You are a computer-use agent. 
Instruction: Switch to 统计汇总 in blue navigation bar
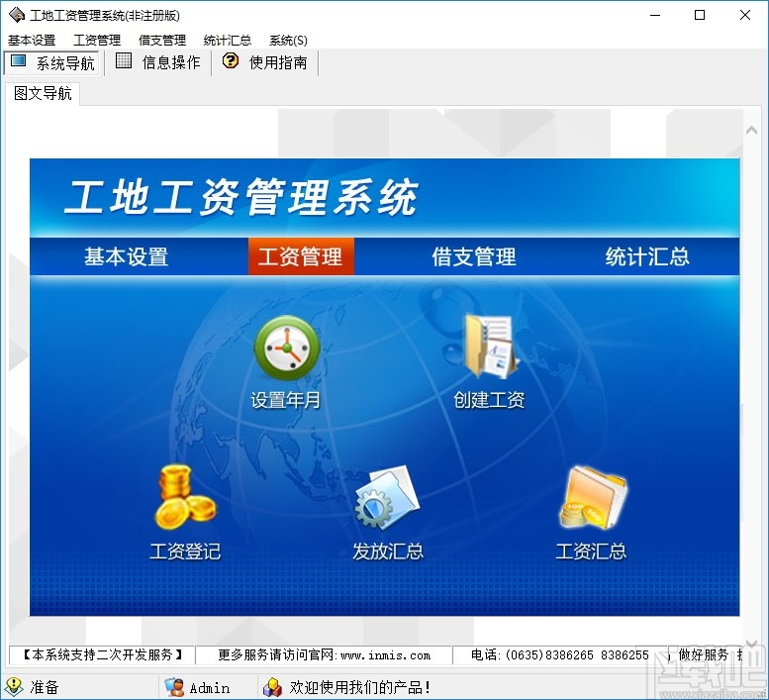(x=647, y=256)
